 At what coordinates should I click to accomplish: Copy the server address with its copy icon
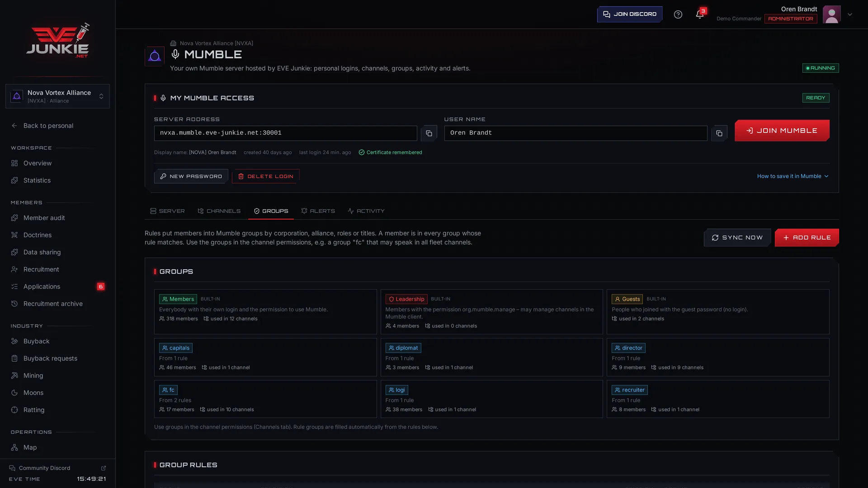point(429,133)
